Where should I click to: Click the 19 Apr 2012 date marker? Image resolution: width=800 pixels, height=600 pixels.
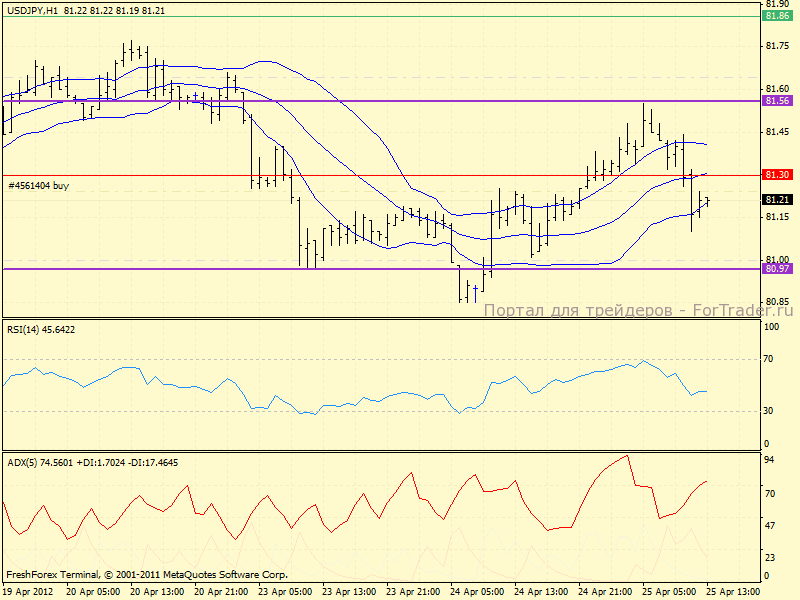pos(28,592)
